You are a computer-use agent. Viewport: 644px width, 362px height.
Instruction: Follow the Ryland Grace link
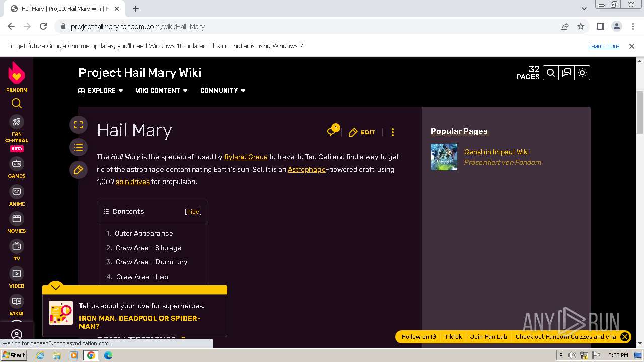point(246,157)
